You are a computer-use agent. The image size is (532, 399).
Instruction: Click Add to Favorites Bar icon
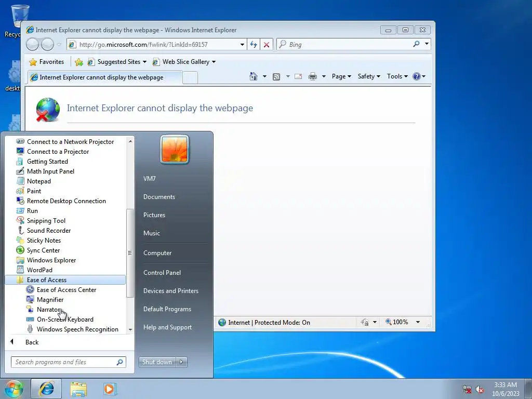[79, 62]
